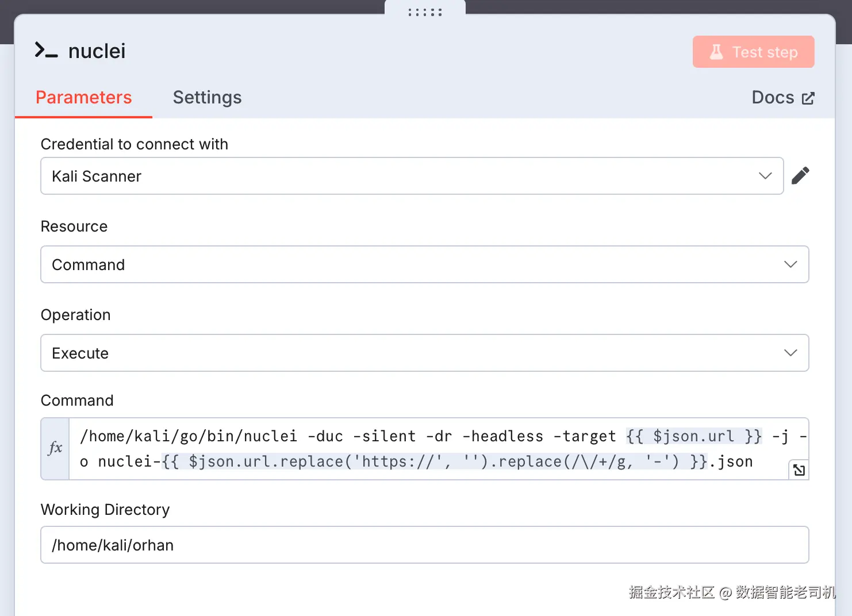This screenshot has height=616, width=852.
Task: Expand the Resource dropdown showing Command
Action: click(x=425, y=264)
